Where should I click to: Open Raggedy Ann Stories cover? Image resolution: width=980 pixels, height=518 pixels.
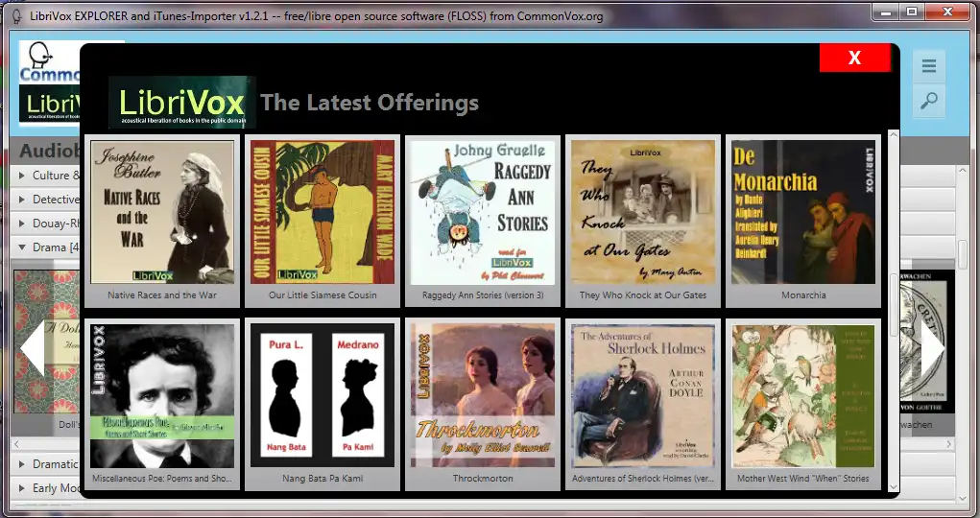coord(483,212)
